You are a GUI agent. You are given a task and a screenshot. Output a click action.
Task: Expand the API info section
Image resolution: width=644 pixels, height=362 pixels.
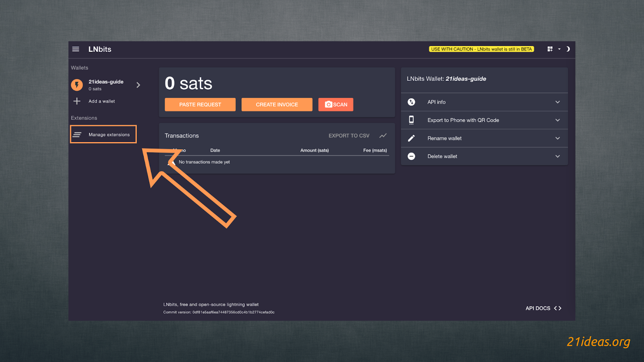tap(557, 102)
